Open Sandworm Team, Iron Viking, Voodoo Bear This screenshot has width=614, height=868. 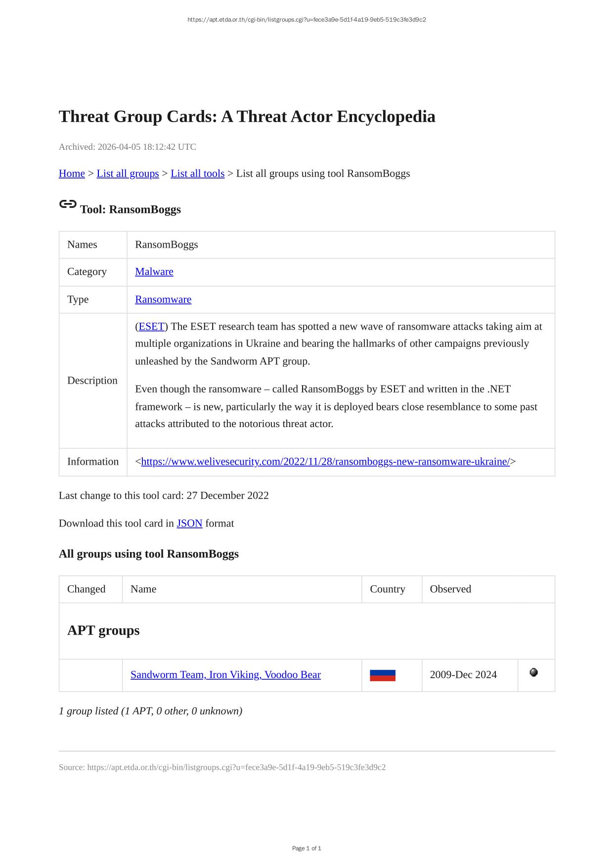(225, 675)
